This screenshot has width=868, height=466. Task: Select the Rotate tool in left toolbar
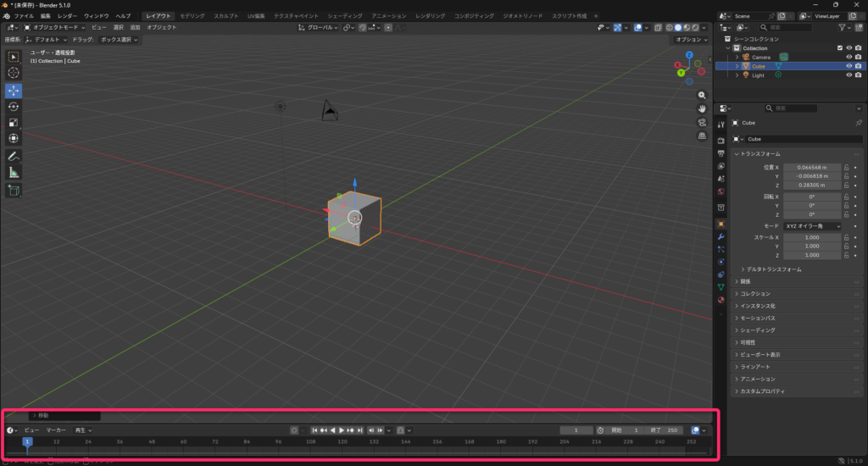[14, 107]
